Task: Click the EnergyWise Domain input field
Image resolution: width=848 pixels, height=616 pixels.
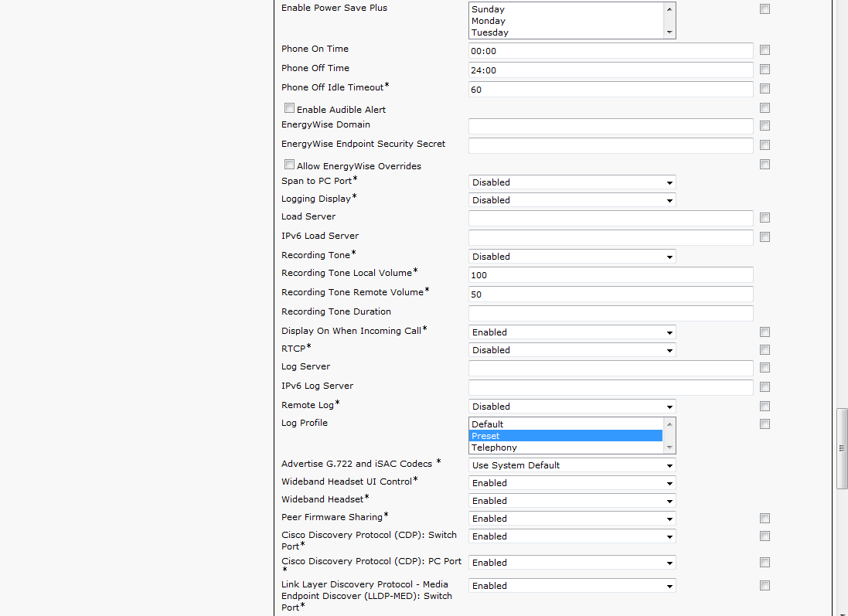Action: pos(611,126)
